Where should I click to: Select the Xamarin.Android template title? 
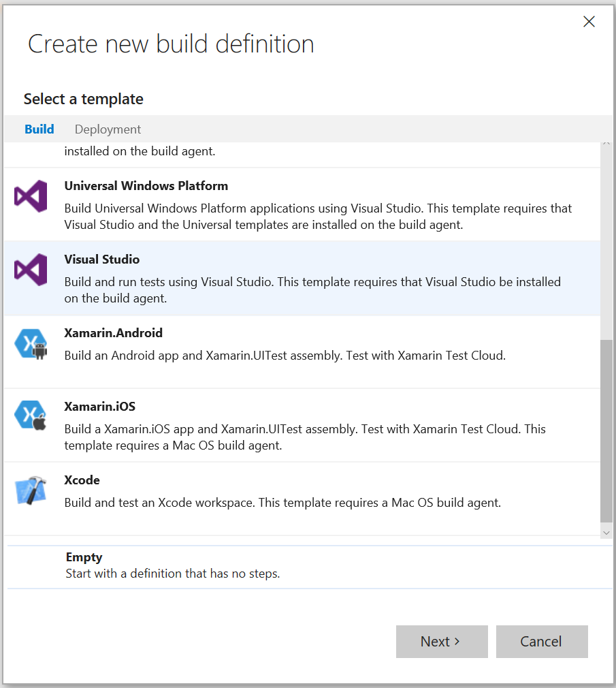[x=113, y=333]
